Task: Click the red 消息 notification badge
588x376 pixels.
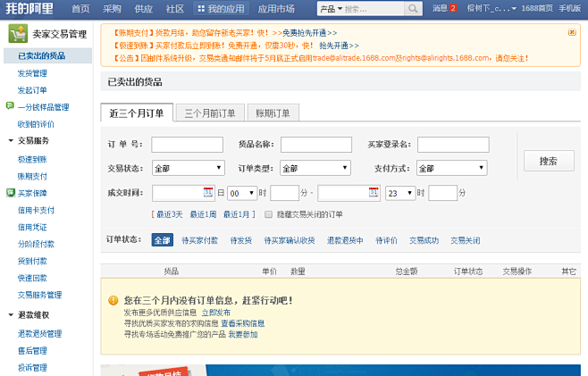Action: 453,9
